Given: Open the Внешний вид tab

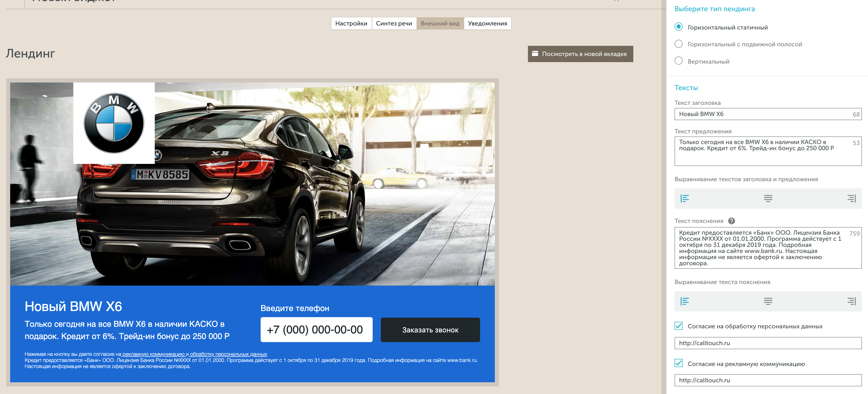Looking at the screenshot, I should [x=440, y=23].
